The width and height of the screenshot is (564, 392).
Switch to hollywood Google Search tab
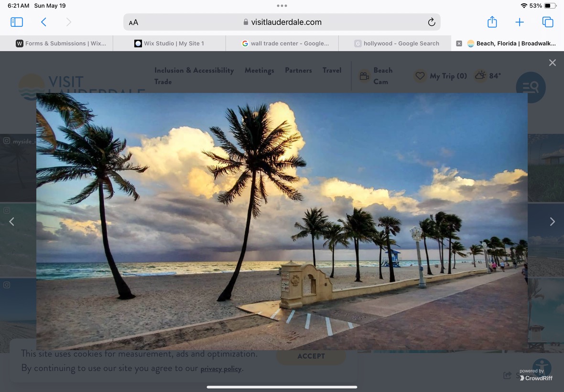(395, 44)
